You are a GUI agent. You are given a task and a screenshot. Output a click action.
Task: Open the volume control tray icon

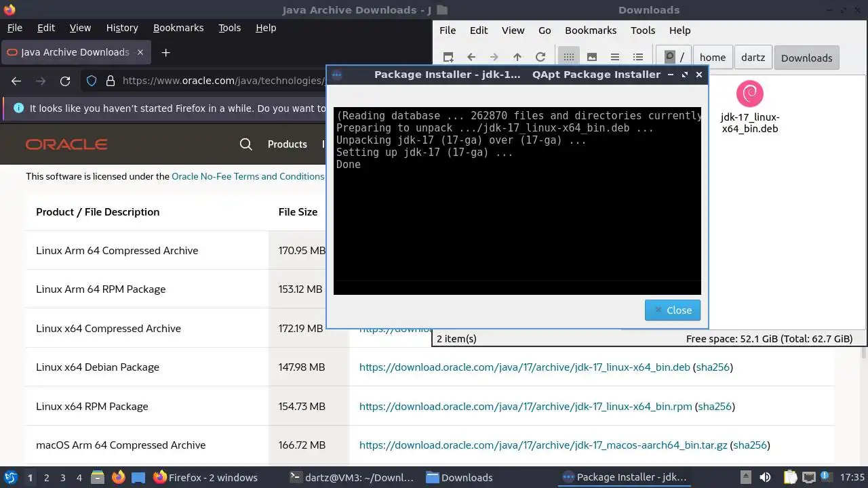tap(765, 477)
